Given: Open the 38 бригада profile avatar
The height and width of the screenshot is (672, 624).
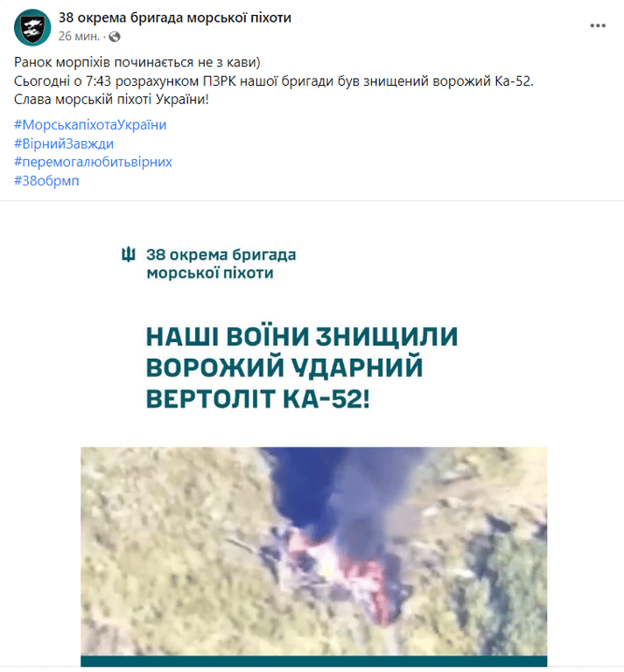Looking at the screenshot, I should click(32, 27).
